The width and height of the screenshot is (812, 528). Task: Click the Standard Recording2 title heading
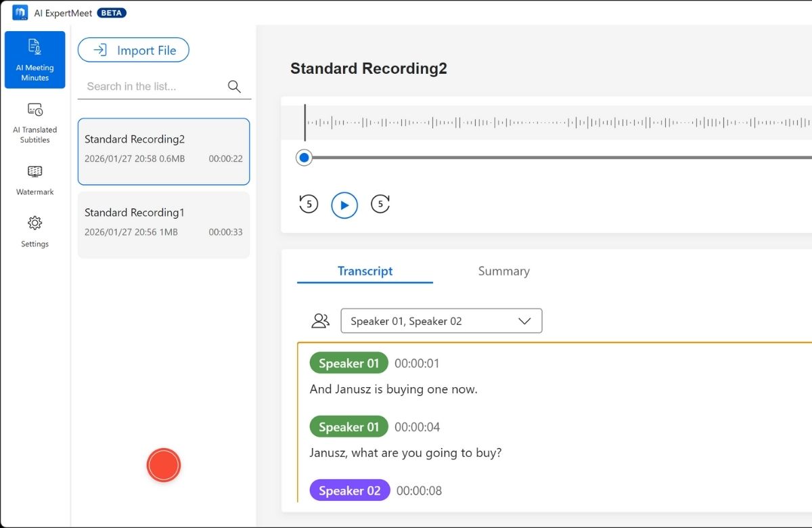click(x=369, y=68)
